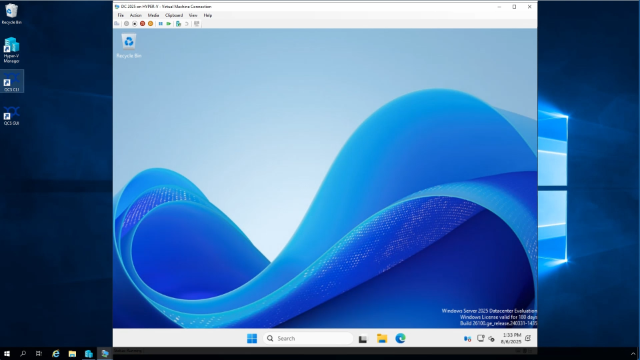Image resolution: width=640 pixels, height=360 pixels.
Task: Click the Checkpoint toolbar icon
Action: 178,24
